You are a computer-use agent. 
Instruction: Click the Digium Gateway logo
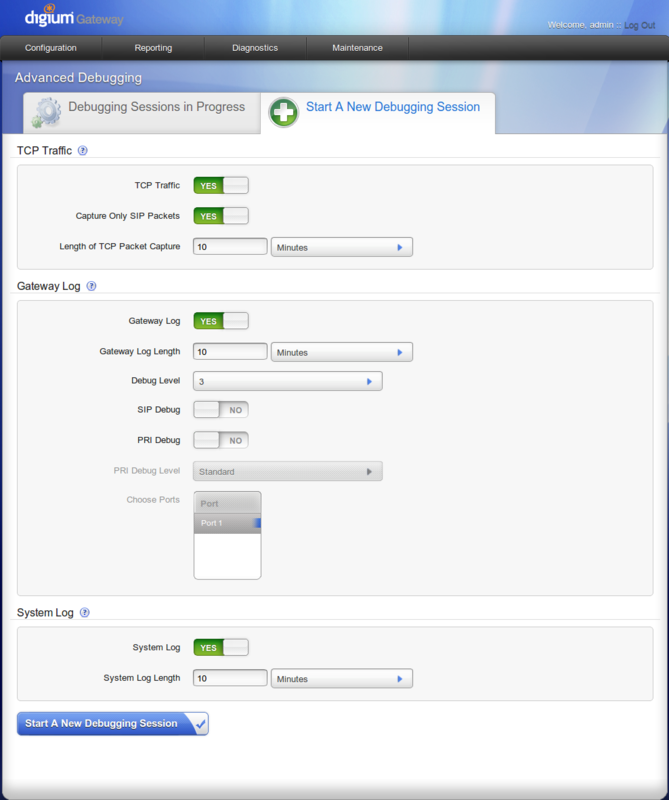click(74, 17)
